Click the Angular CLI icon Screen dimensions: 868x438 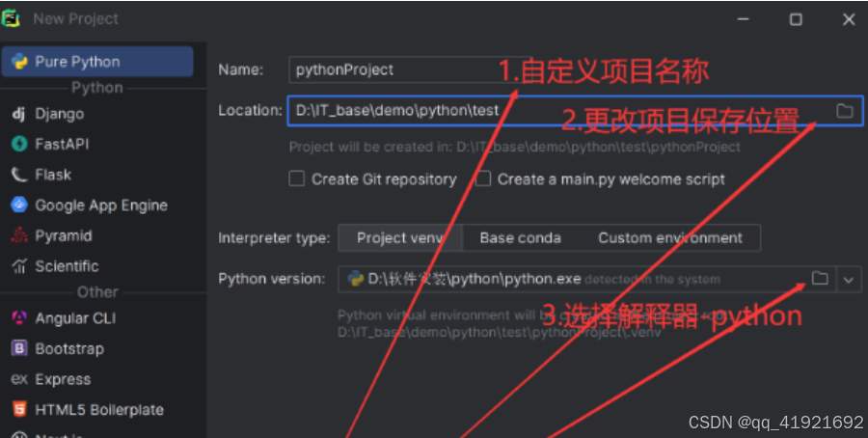[x=19, y=317]
